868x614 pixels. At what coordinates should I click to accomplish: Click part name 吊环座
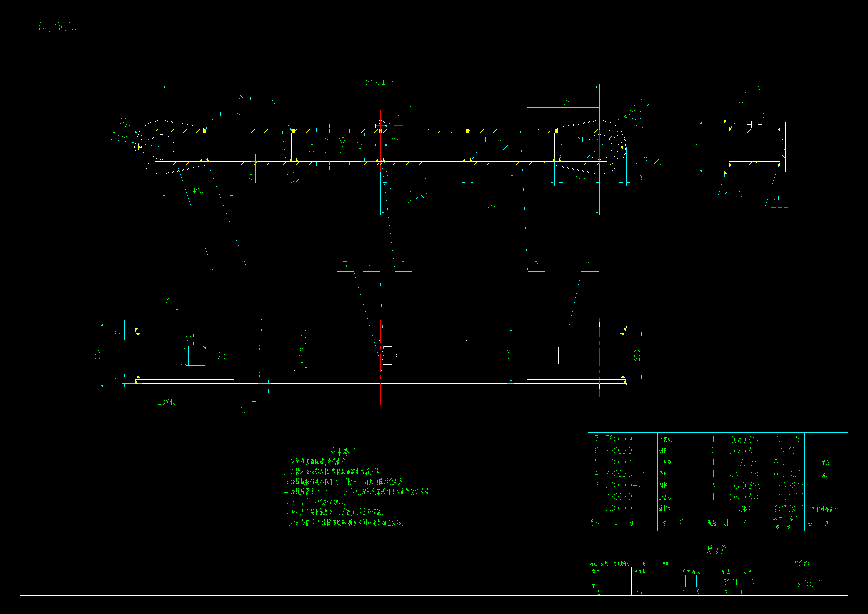665,463
